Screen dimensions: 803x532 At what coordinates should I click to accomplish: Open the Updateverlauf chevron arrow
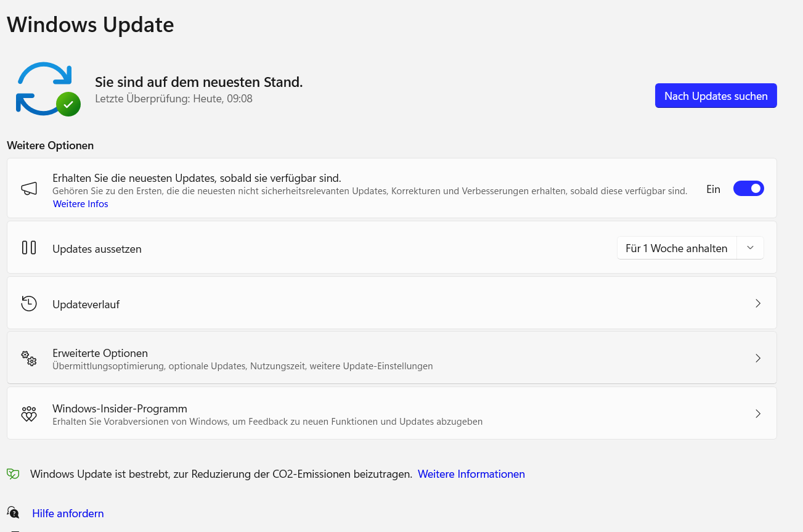click(758, 303)
